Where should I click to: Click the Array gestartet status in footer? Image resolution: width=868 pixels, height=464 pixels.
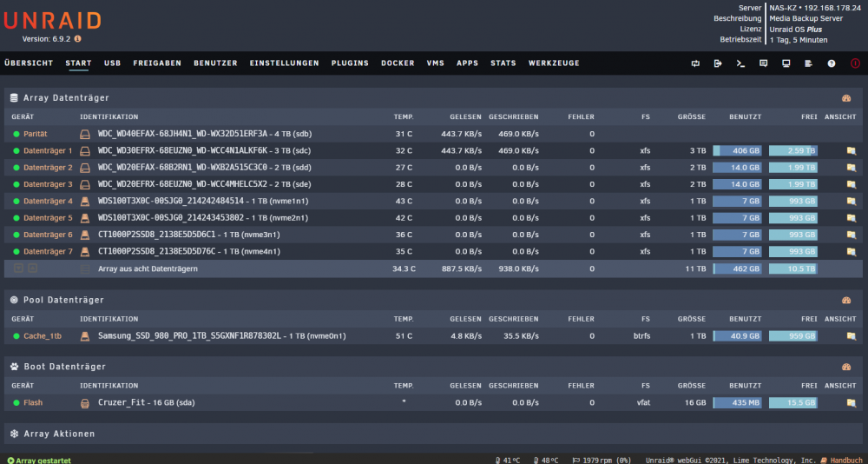(39, 461)
